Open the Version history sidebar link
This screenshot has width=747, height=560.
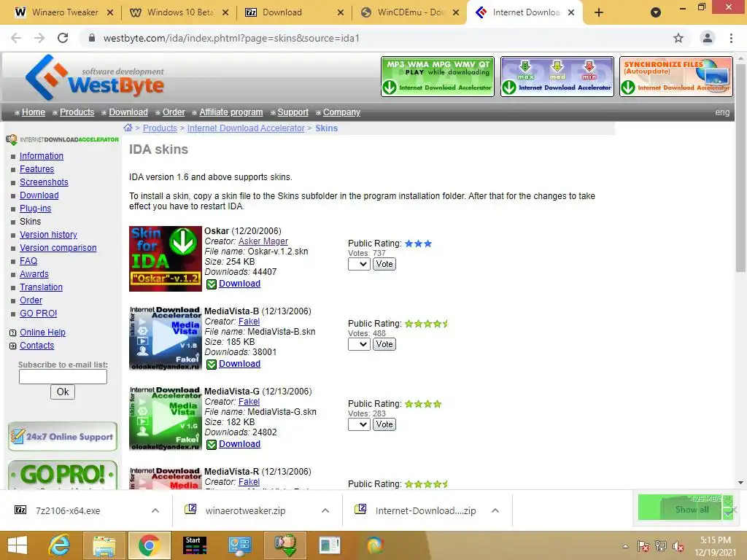[x=48, y=234]
